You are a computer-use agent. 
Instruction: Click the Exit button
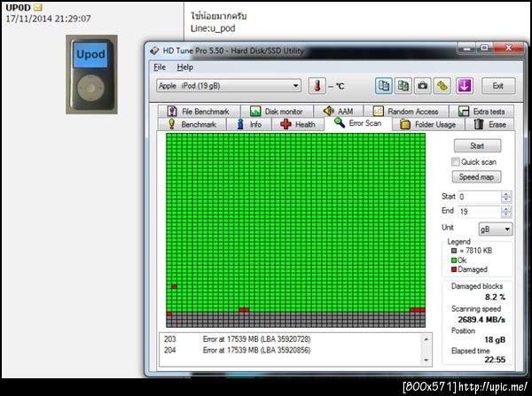[x=498, y=86]
